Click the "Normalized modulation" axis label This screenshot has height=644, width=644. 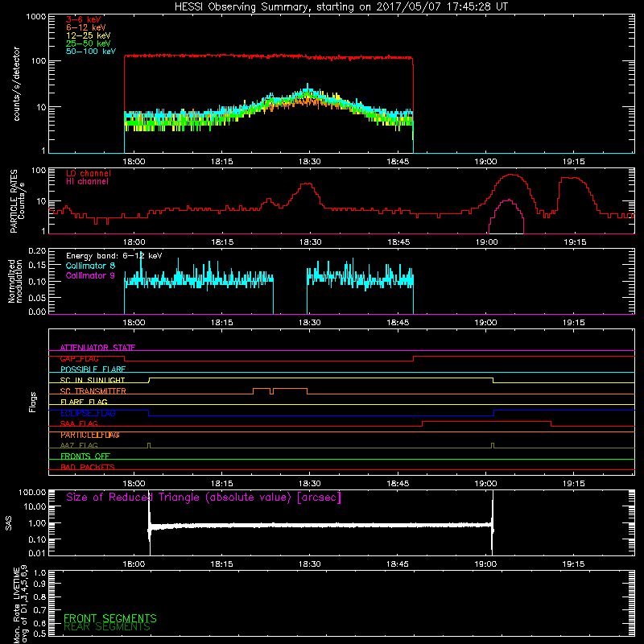point(14,281)
